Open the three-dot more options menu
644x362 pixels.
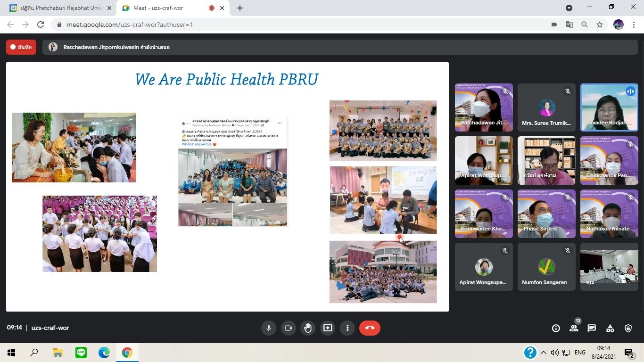[x=347, y=328]
